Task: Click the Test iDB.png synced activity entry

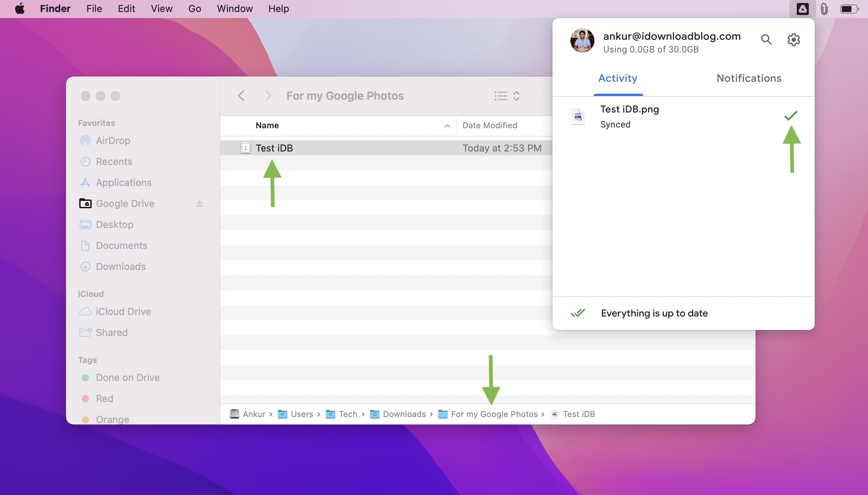Action: coord(683,117)
